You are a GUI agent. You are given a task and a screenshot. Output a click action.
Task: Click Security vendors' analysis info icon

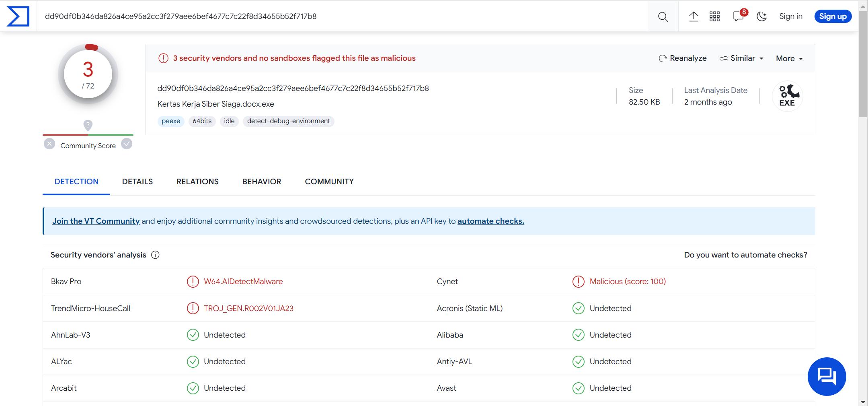point(155,255)
